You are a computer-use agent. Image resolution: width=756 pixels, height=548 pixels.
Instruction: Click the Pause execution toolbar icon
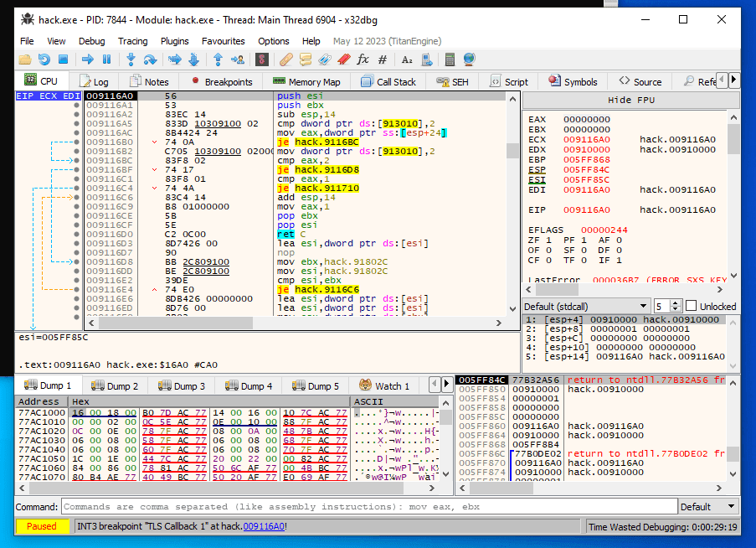106,59
